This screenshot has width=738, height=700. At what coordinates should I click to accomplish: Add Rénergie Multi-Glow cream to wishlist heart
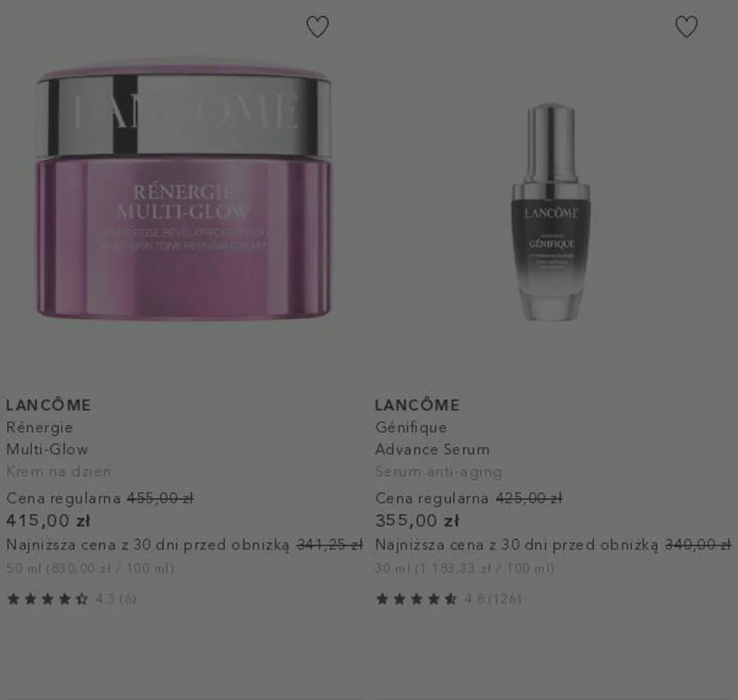click(x=318, y=27)
